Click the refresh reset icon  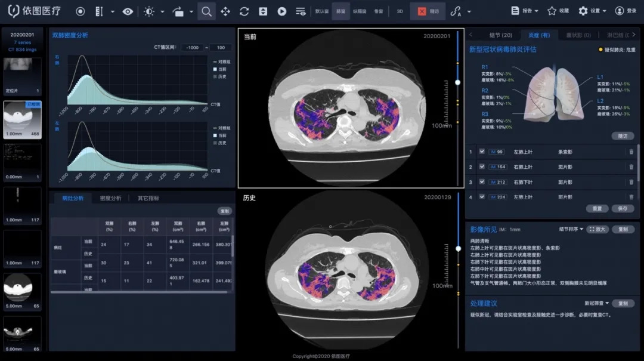coord(244,11)
